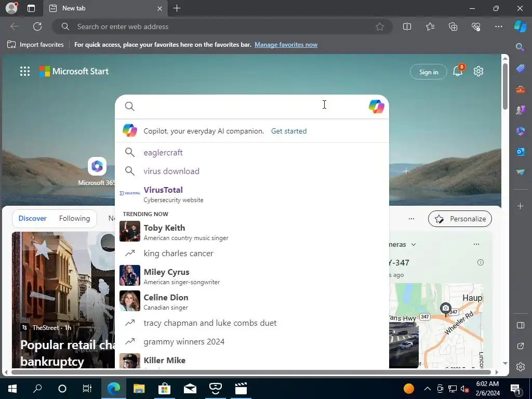Screen dimensions: 532x399
Task: Open the sidebar Shopping tag icon
Action: pyautogui.click(x=520, y=69)
